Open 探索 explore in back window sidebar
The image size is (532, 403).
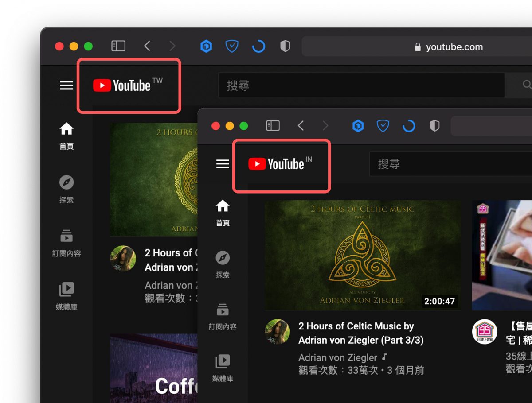(x=66, y=190)
